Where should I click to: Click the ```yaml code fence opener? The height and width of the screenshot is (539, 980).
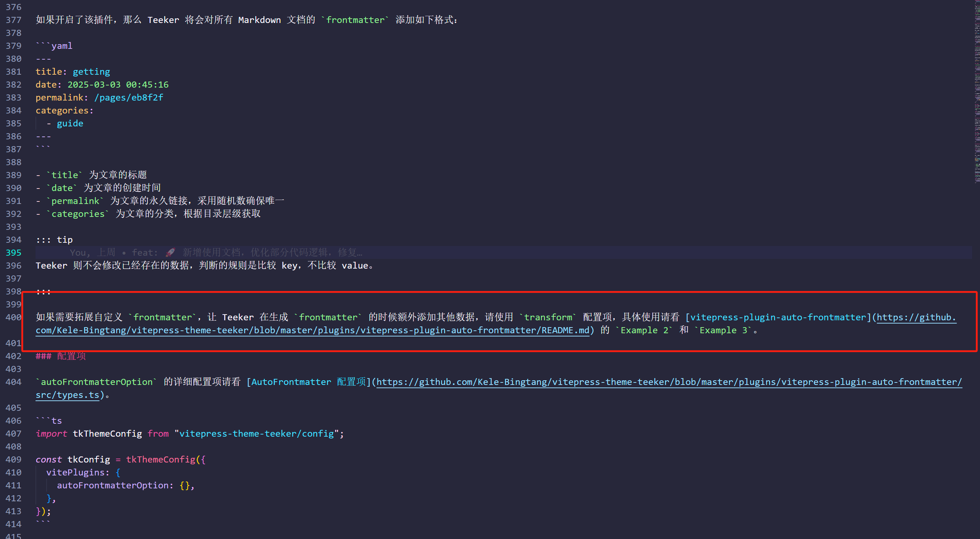[54, 46]
